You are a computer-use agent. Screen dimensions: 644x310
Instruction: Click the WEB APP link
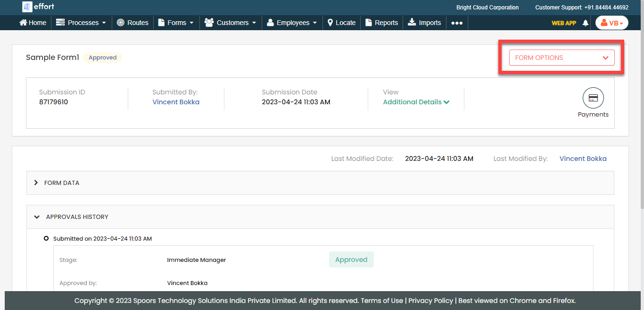click(564, 23)
